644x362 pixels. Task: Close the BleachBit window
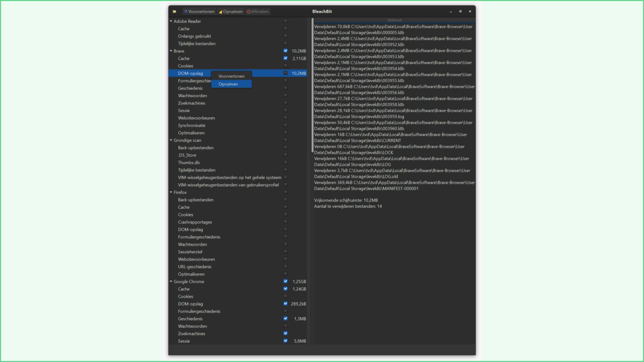coord(470,11)
